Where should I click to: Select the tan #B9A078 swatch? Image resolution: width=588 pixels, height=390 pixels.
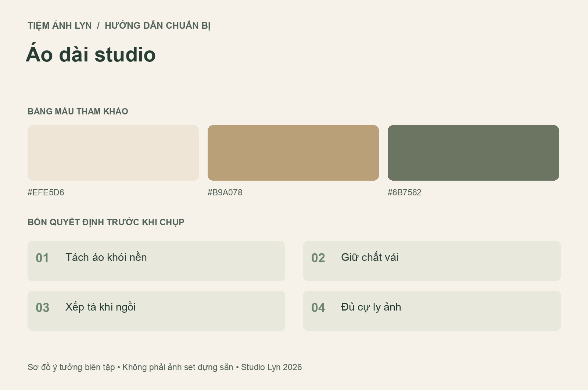click(x=293, y=153)
